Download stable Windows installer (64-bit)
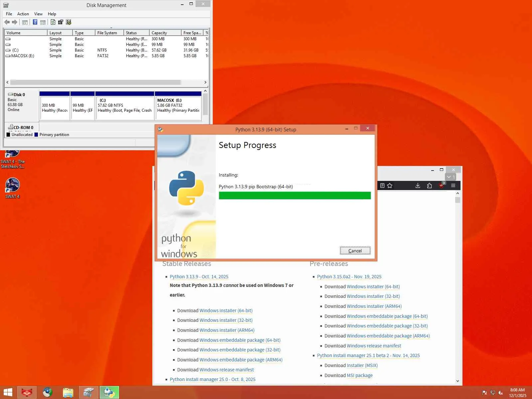 click(226, 311)
